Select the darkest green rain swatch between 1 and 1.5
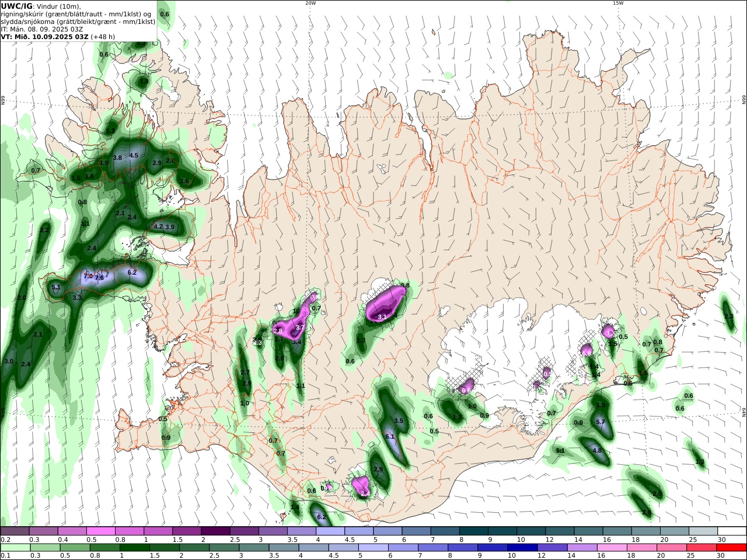The width and height of the screenshot is (747, 560). click(134, 548)
